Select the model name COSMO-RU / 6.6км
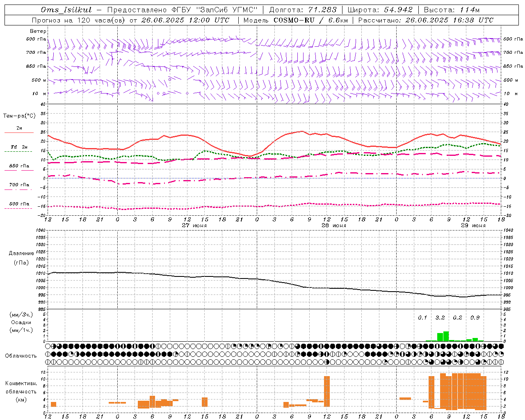 coord(311,20)
